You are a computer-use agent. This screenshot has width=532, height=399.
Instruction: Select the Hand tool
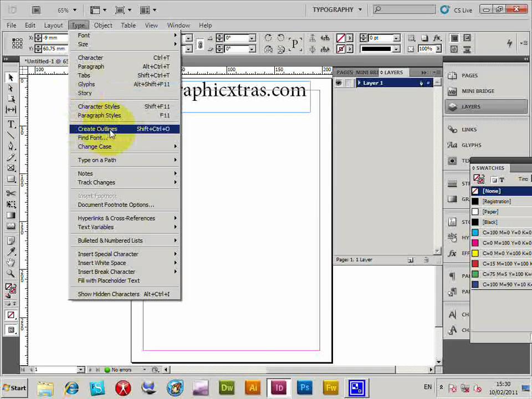[11, 262]
